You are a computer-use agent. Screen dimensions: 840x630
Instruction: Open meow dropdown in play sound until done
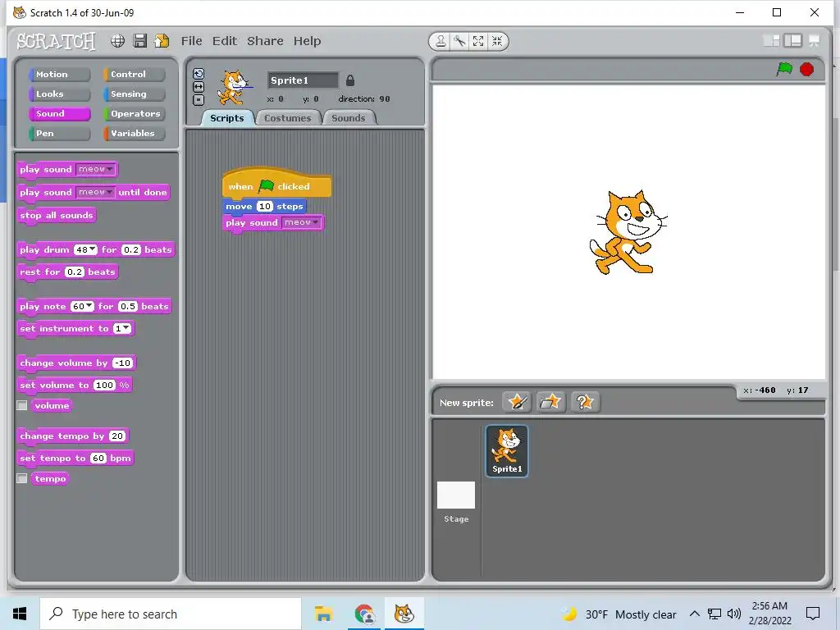pyautogui.click(x=95, y=192)
